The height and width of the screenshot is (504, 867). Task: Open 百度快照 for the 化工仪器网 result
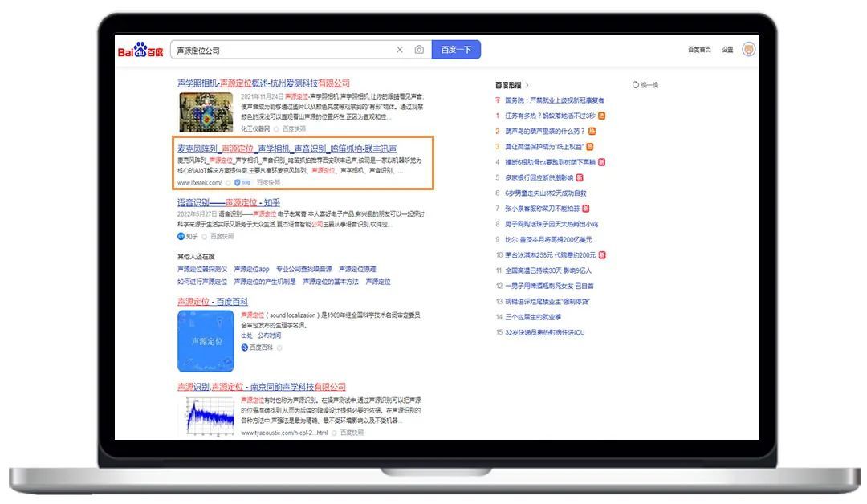294,128
